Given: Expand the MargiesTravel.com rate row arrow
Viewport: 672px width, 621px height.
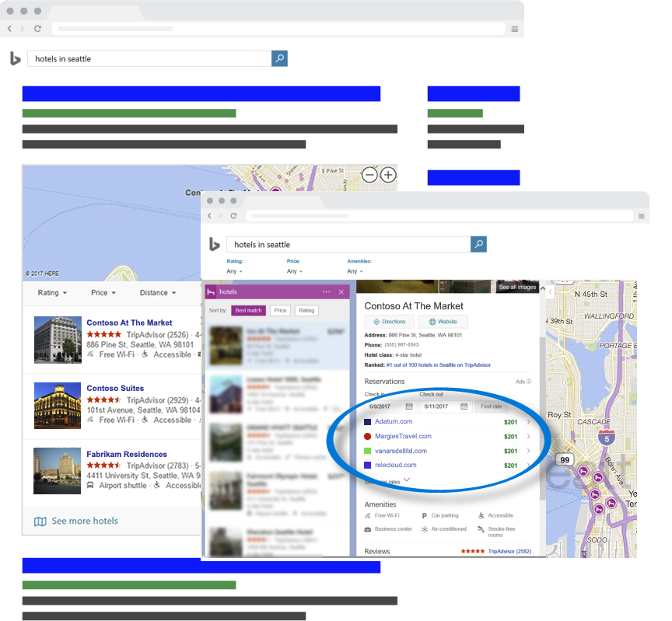Looking at the screenshot, I should coord(528,437).
